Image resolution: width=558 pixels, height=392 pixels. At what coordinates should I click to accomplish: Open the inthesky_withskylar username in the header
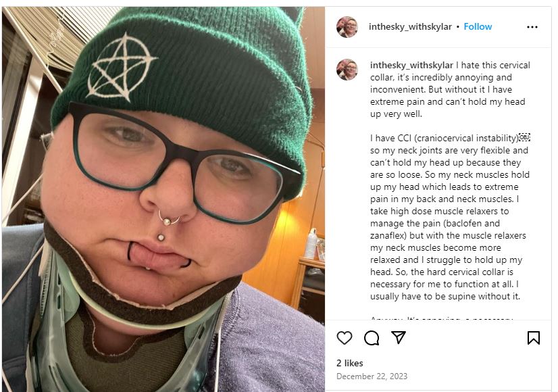(x=410, y=27)
